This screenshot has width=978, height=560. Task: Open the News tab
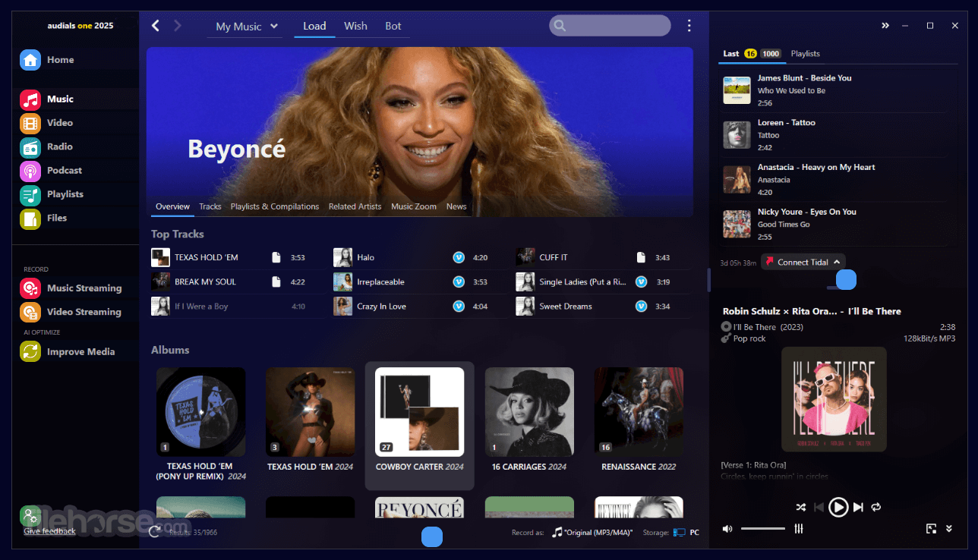point(456,206)
